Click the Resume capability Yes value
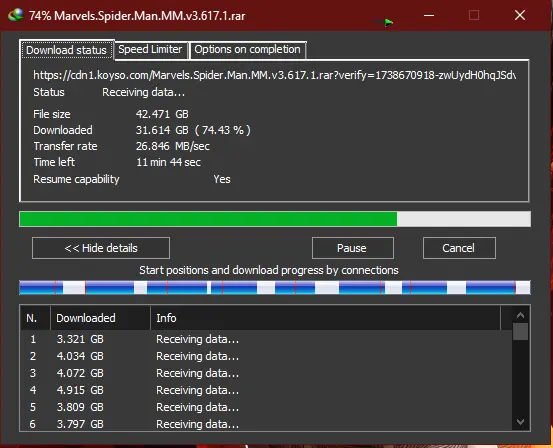Screen dimensions: 553x448 (222, 179)
